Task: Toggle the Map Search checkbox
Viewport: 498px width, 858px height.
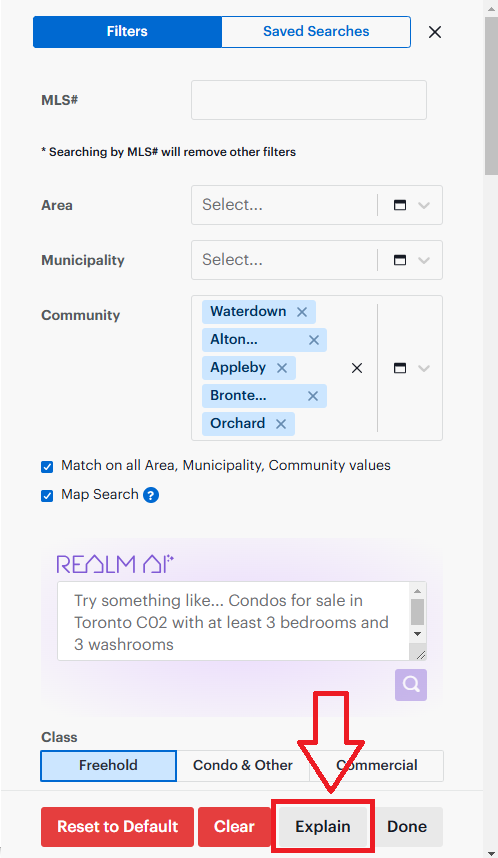Action: 47,496
